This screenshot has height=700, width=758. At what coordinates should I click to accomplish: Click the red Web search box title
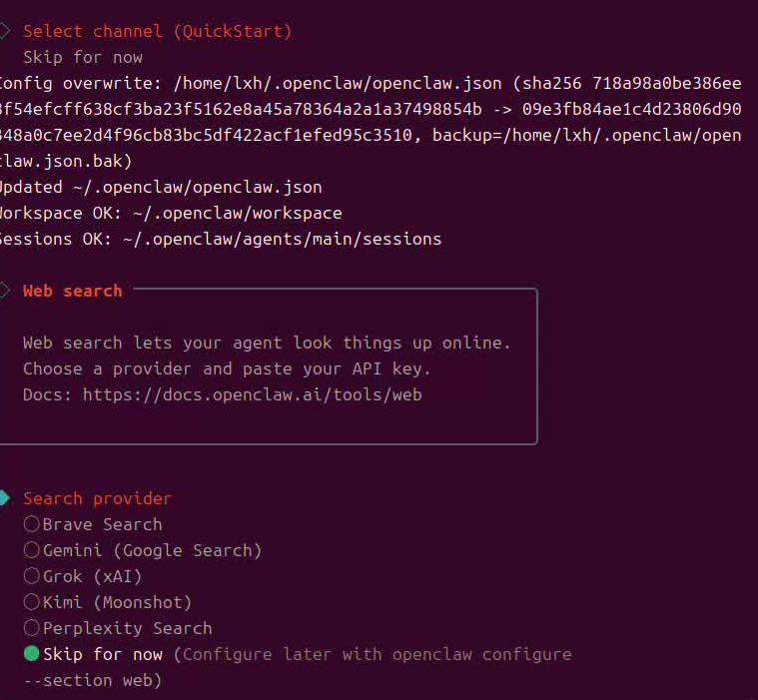tap(73, 291)
